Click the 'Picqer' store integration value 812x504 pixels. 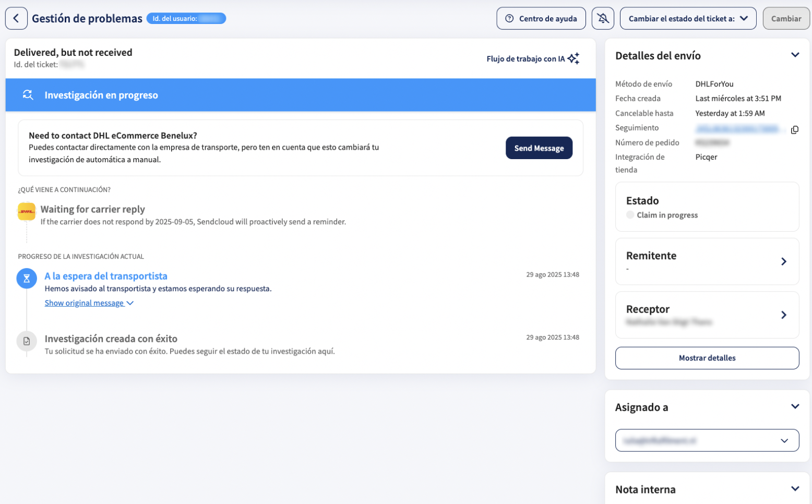[706, 157]
